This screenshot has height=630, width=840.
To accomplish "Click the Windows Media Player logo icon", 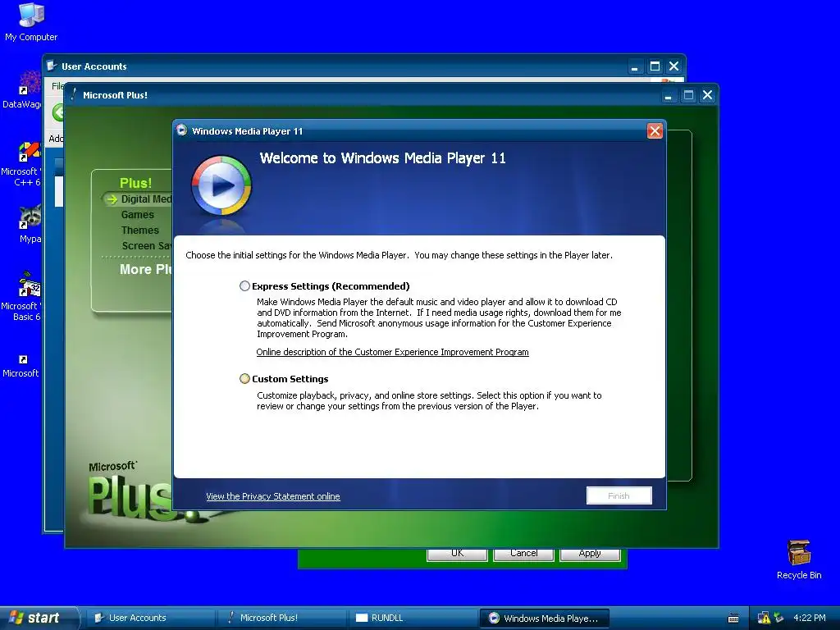I will pos(221,185).
